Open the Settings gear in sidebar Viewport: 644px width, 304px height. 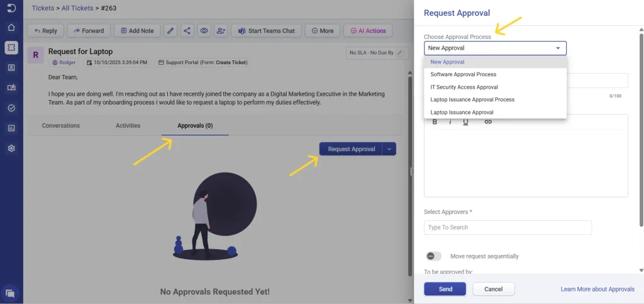11,149
